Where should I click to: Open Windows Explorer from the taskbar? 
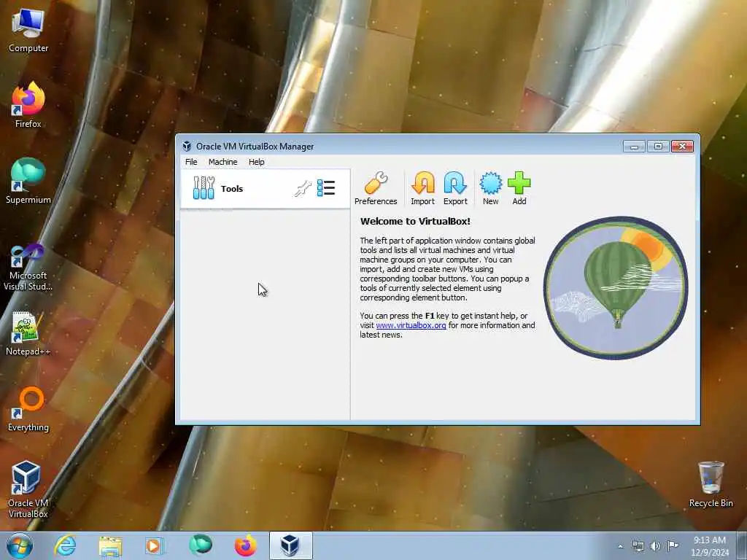click(111, 545)
